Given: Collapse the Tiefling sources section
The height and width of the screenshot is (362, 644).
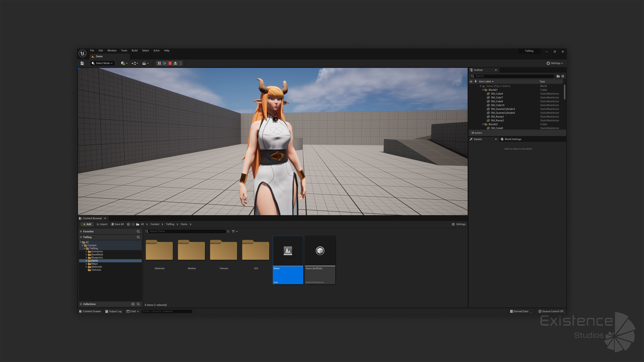Looking at the screenshot, I should 81,237.
